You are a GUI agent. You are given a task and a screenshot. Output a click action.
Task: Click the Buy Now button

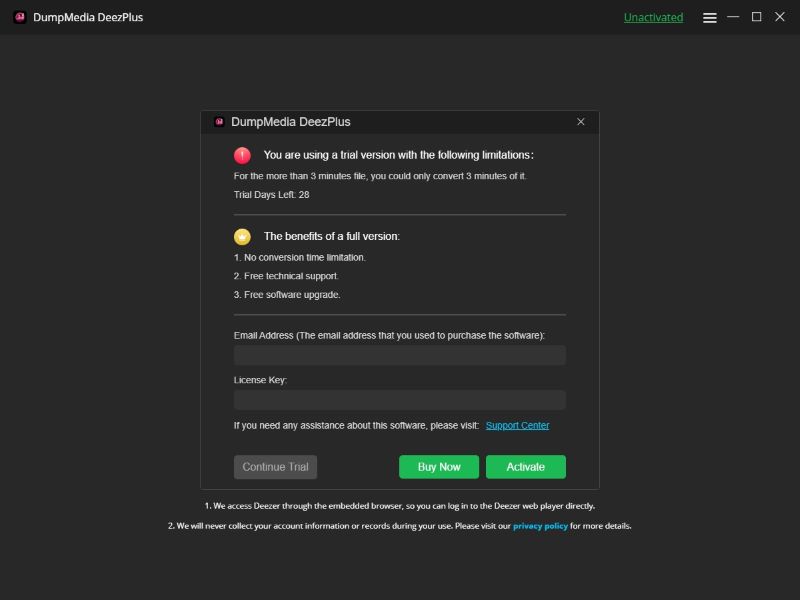[439, 467]
